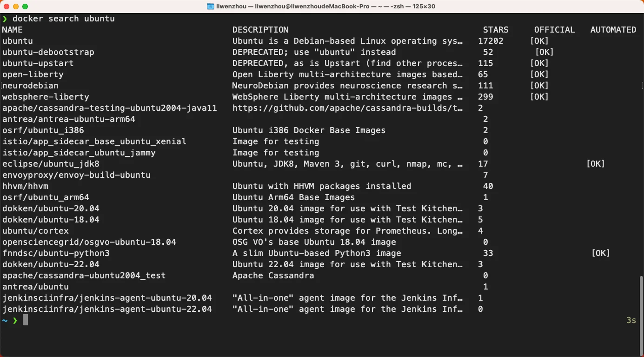Viewport: 644px width, 357px height.
Task: Click the [OK] badge for fnndsc/ubuntu-python3
Action: pos(602,253)
